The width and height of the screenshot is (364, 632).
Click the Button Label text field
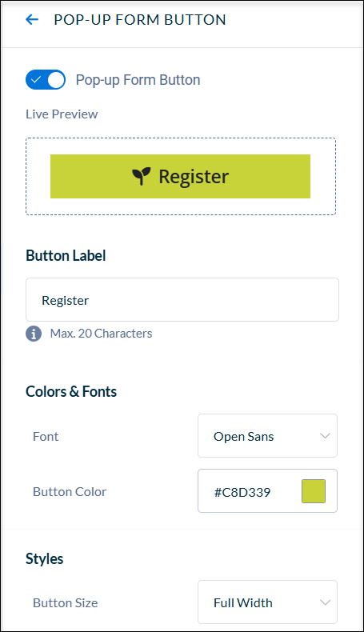pyautogui.click(x=182, y=299)
